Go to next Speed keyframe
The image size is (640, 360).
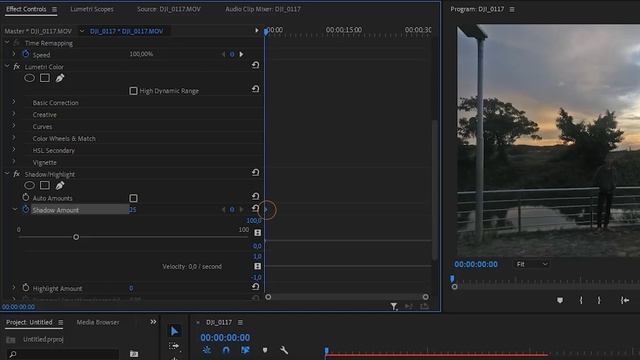pyautogui.click(x=241, y=54)
